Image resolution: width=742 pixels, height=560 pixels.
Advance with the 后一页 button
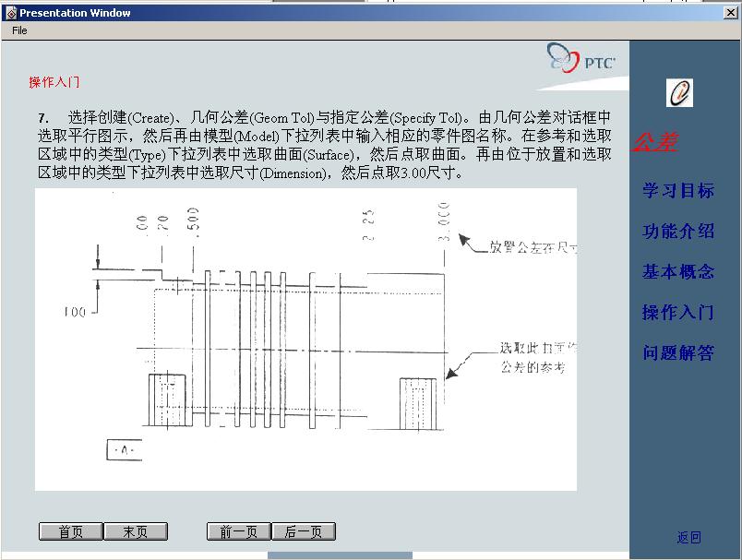pyautogui.click(x=305, y=530)
